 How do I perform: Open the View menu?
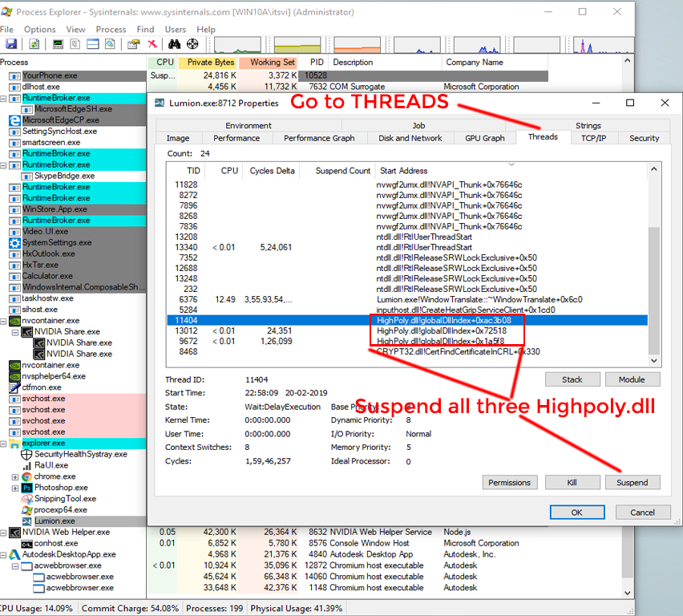(76, 29)
